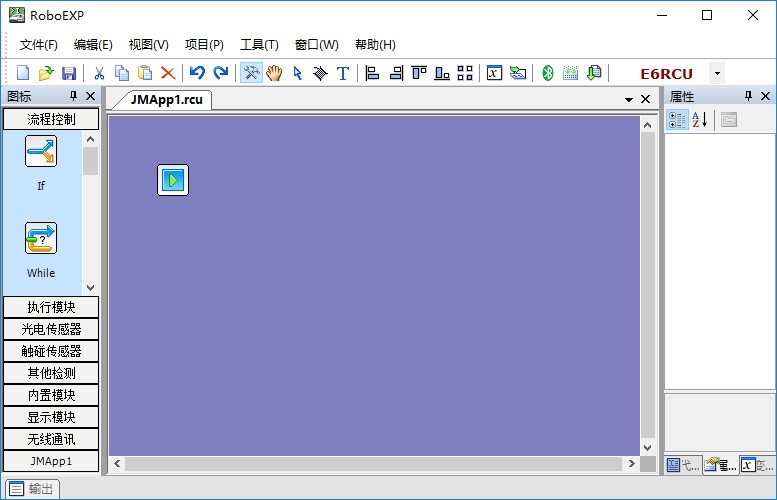Open the E6RCU controller dropdown
Screen dimensions: 777x500
click(x=717, y=73)
